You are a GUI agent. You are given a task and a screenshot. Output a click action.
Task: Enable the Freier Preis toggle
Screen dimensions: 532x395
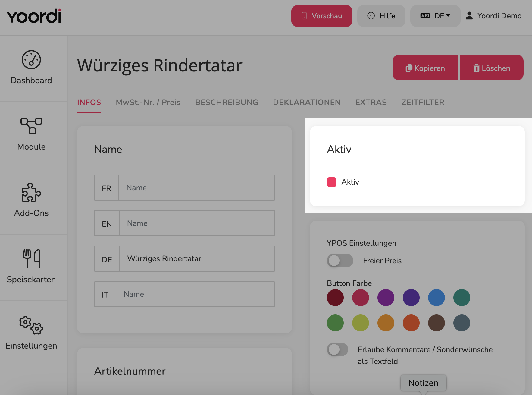point(340,261)
